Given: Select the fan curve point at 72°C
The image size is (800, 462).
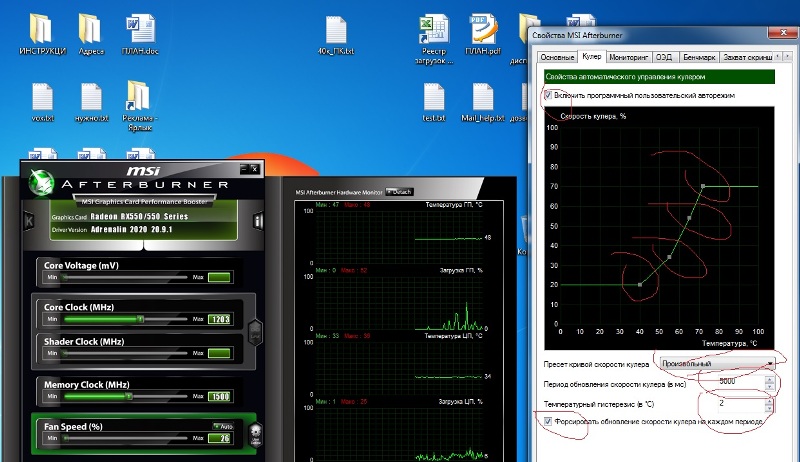Looking at the screenshot, I should tap(703, 186).
